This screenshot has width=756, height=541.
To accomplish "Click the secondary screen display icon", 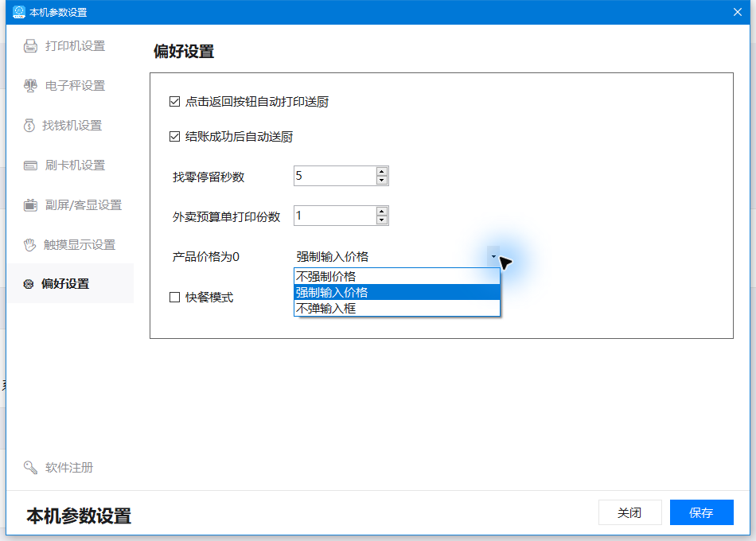I will pyautogui.click(x=30, y=205).
